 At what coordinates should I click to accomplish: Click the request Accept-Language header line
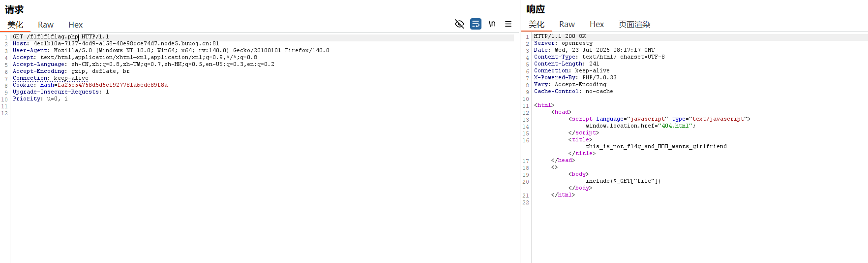pyautogui.click(x=144, y=65)
